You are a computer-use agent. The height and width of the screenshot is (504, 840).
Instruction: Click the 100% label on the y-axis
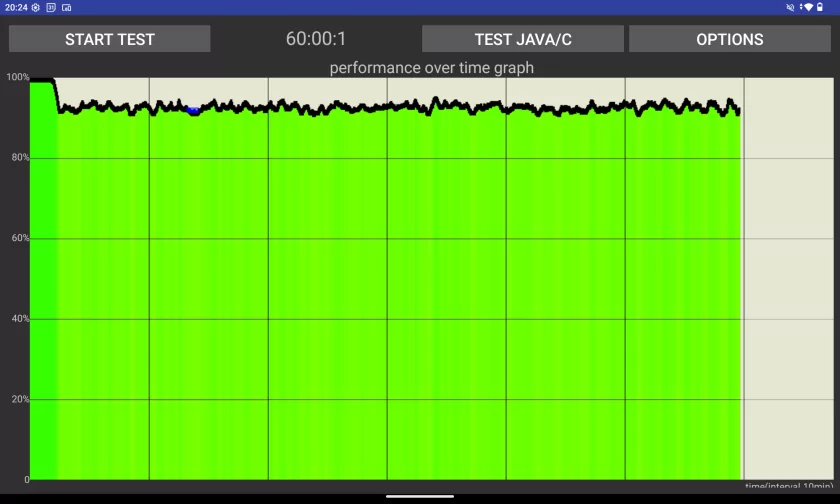pos(17,77)
